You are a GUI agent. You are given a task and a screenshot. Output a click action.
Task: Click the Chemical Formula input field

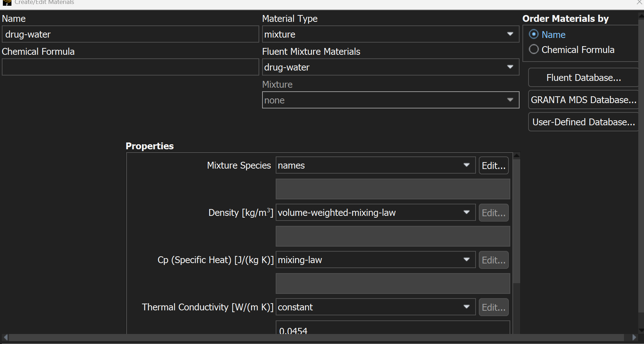pyautogui.click(x=130, y=67)
